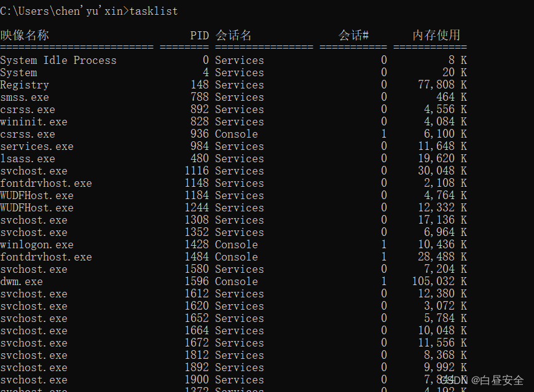Click memory value 12,380 K
Screen dimensions: 534x392
442,293
